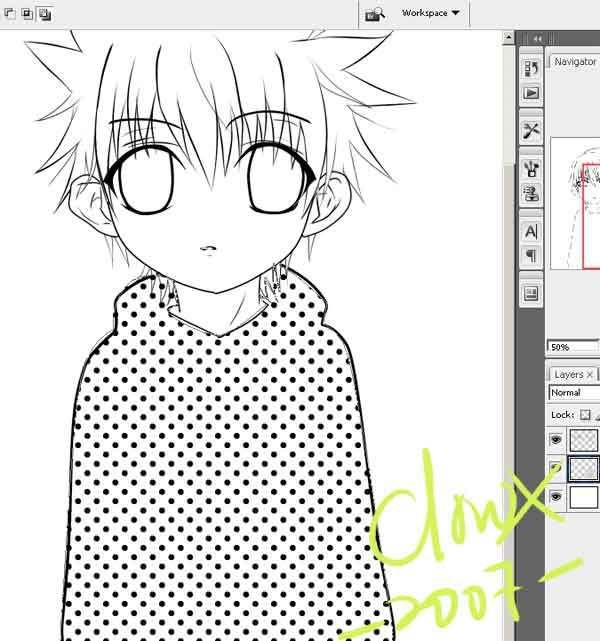600x641 pixels.
Task: Open the History panel icon
Action: pyautogui.click(x=531, y=69)
